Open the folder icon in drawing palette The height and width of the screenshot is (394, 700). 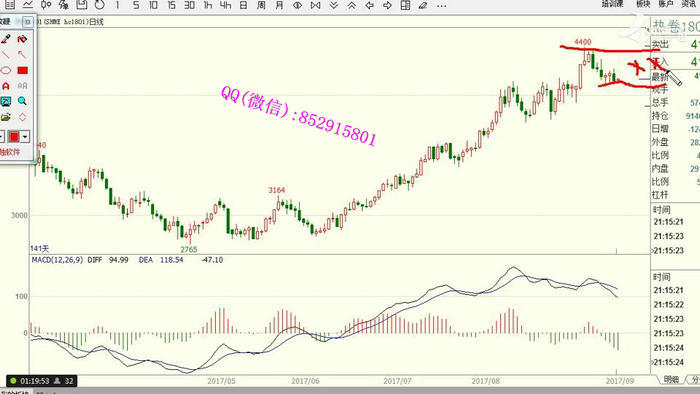point(6,117)
